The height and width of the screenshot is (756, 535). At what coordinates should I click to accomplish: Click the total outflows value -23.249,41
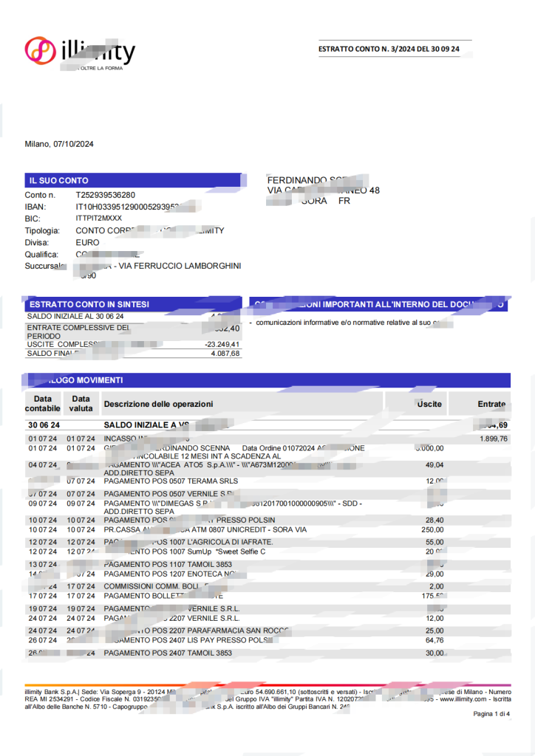tap(222, 344)
